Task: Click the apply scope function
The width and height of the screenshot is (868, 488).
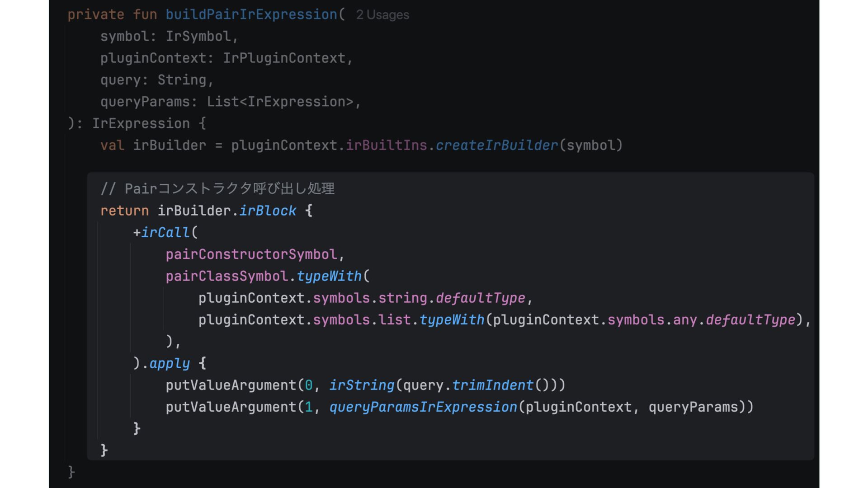Action: [x=170, y=364]
